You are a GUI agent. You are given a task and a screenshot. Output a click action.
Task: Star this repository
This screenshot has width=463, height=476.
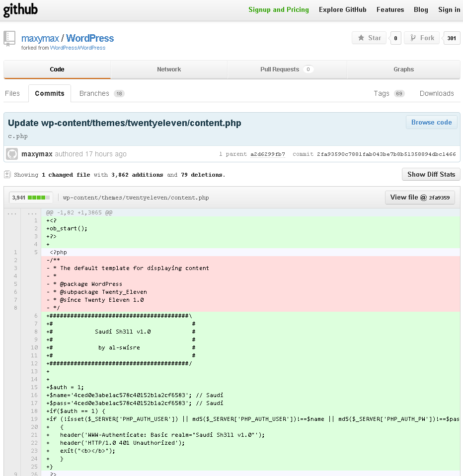click(369, 38)
